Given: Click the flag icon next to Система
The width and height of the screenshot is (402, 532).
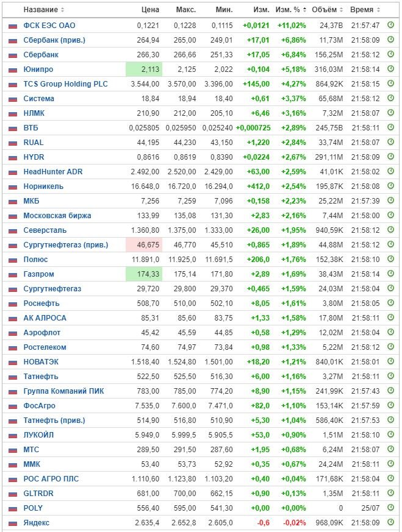Looking at the screenshot, I should [13, 99].
